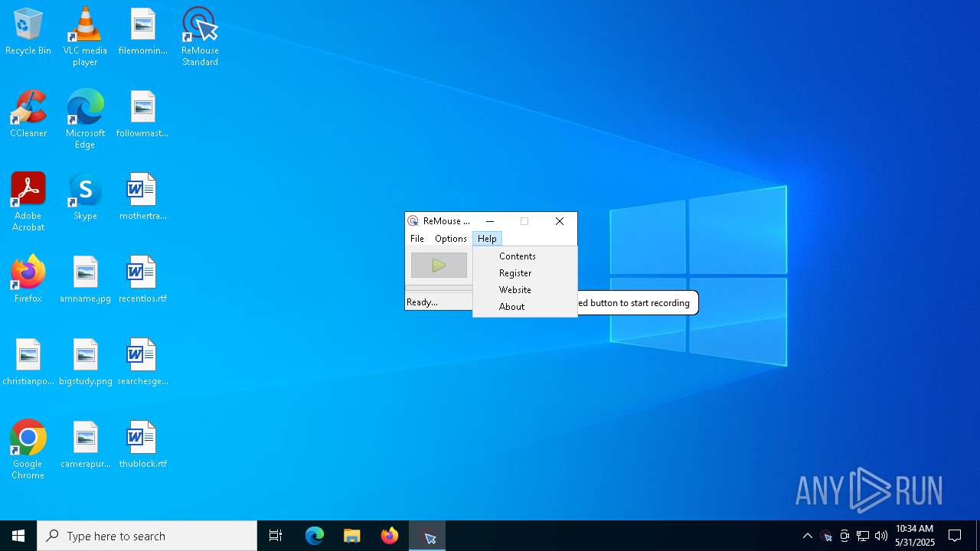Select the recentlos.rtf document icon
This screenshot has height=551, width=980.
(x=143, y=280)
